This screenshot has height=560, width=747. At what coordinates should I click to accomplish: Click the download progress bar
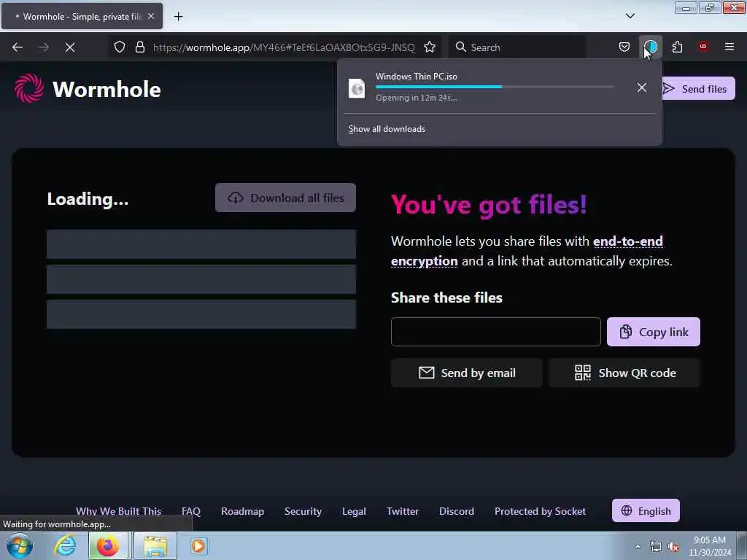[494, 87]
